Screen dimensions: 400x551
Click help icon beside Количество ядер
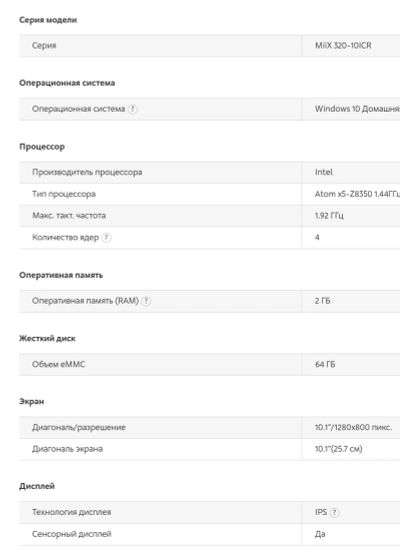(106, 238)
